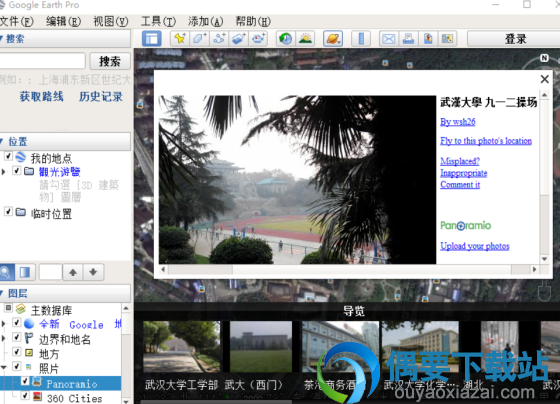Click the Misplaced? link
The height and width of the screenshot is (404, 560).
pyautogui.click(x=460, y=161)
